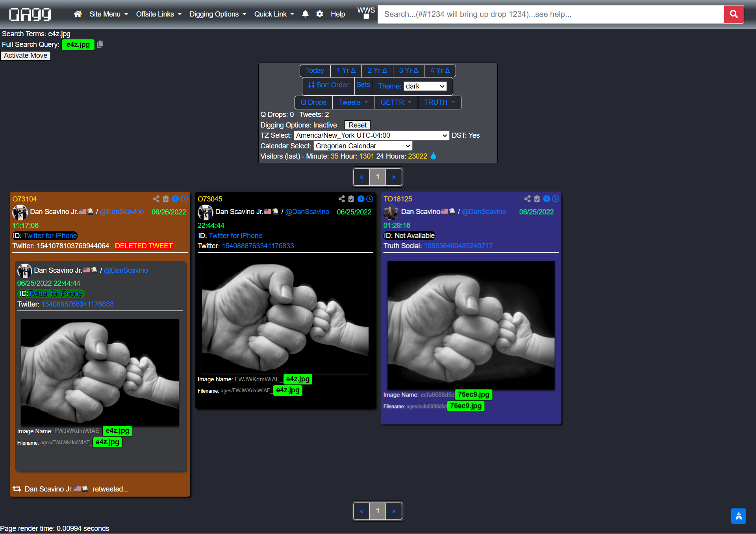The image size is (756, 534).
Task: Click post ID O73104
Action: pyautogui.click(x=24, y=199)
